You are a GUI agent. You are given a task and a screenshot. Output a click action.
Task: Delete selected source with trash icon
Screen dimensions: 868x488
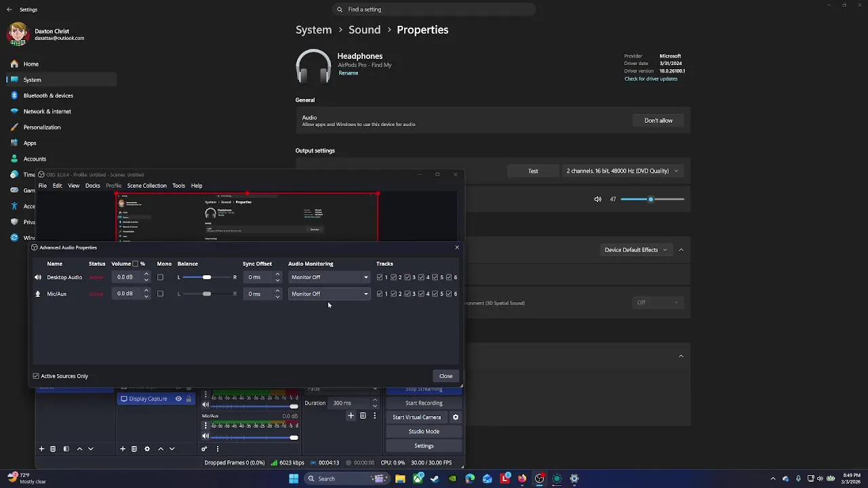[134, 449]
